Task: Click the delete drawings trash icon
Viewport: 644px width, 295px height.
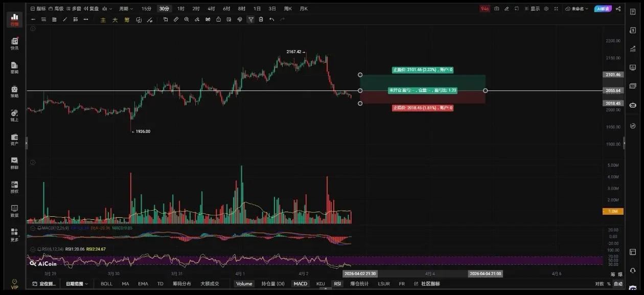Action: click(x=261, y=19)
